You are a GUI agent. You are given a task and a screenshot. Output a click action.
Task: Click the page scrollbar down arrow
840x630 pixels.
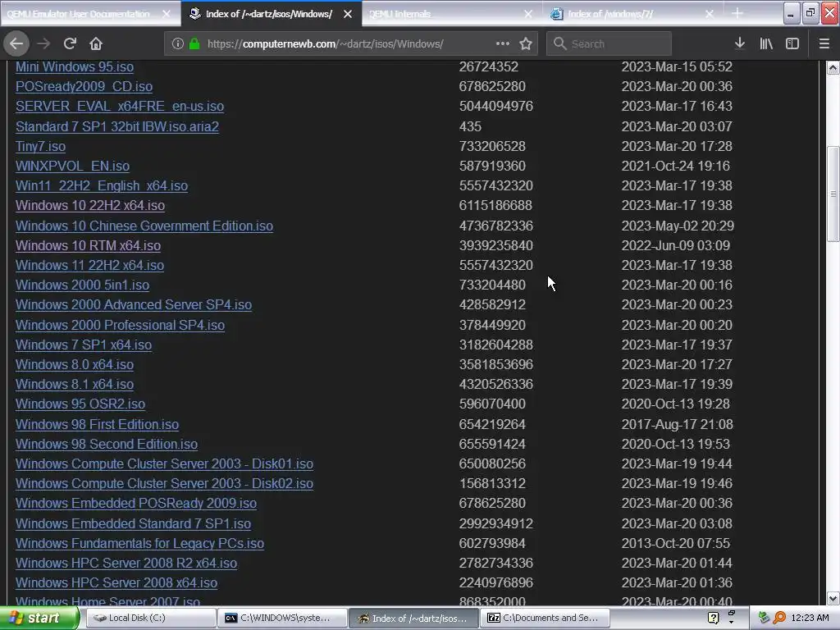833,598
